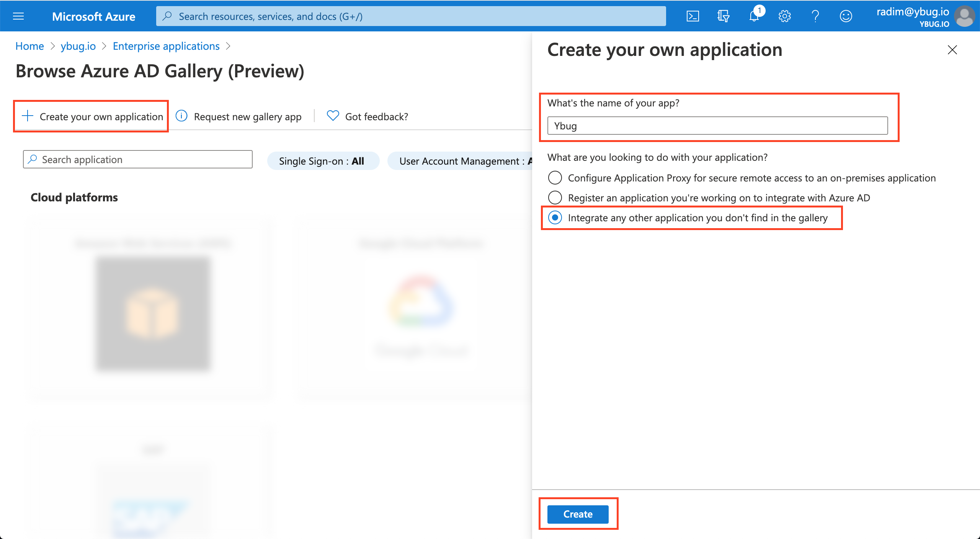The image size is (980, 539).
Task: Go to ybug.io breadcrumb
Action: 78,46
